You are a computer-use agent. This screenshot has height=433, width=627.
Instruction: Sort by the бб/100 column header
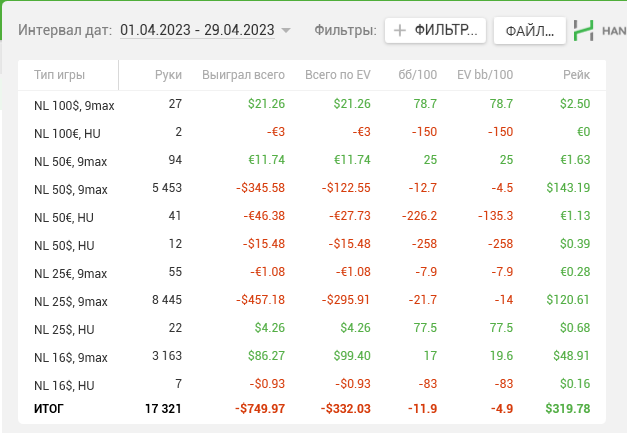[x=419, y=75]
